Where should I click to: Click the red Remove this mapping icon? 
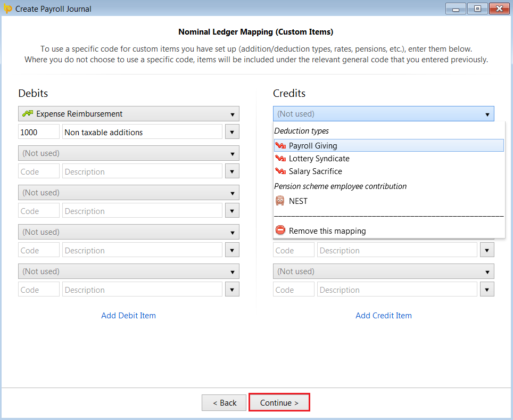(280, 230)
